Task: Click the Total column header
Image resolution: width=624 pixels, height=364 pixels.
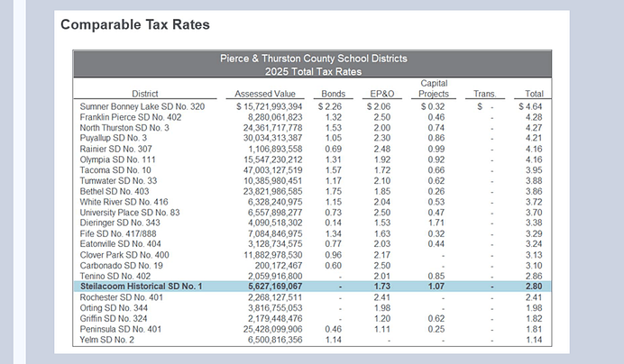Action: point(535,94)
